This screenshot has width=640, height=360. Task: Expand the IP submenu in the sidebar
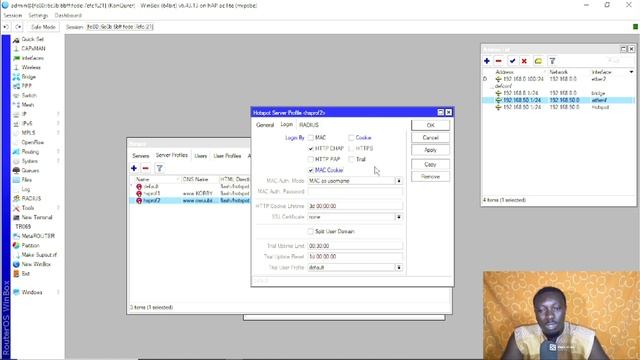(58, 114)
